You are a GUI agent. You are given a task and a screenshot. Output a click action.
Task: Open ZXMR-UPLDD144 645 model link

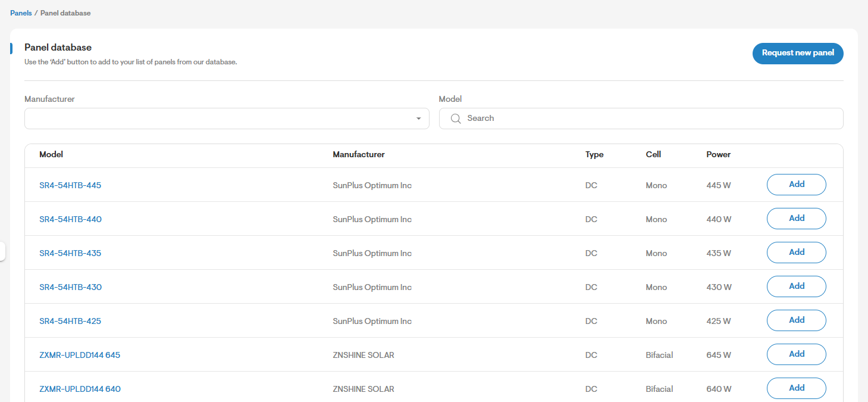80,355
